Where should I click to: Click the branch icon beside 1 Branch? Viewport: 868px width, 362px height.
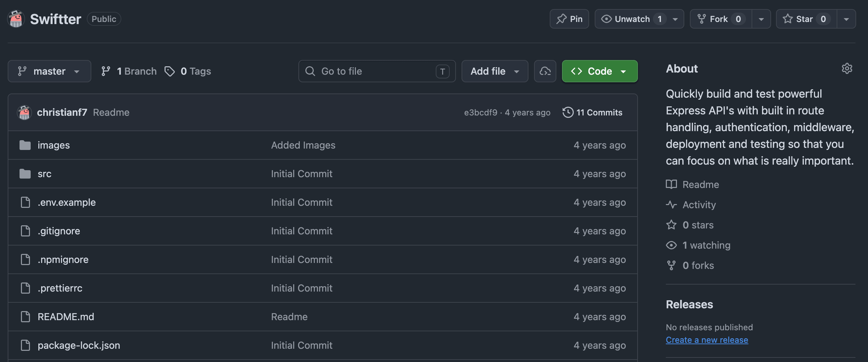point(106,71)
